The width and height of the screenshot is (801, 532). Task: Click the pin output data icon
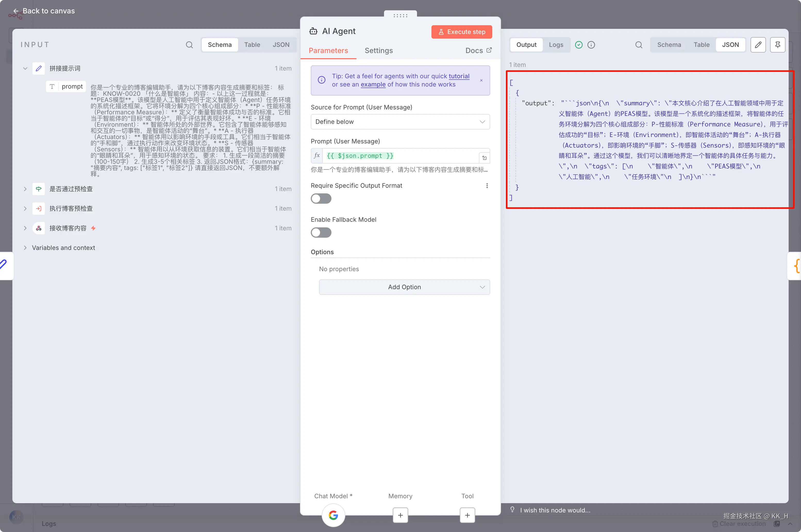[x=777, y=45]
